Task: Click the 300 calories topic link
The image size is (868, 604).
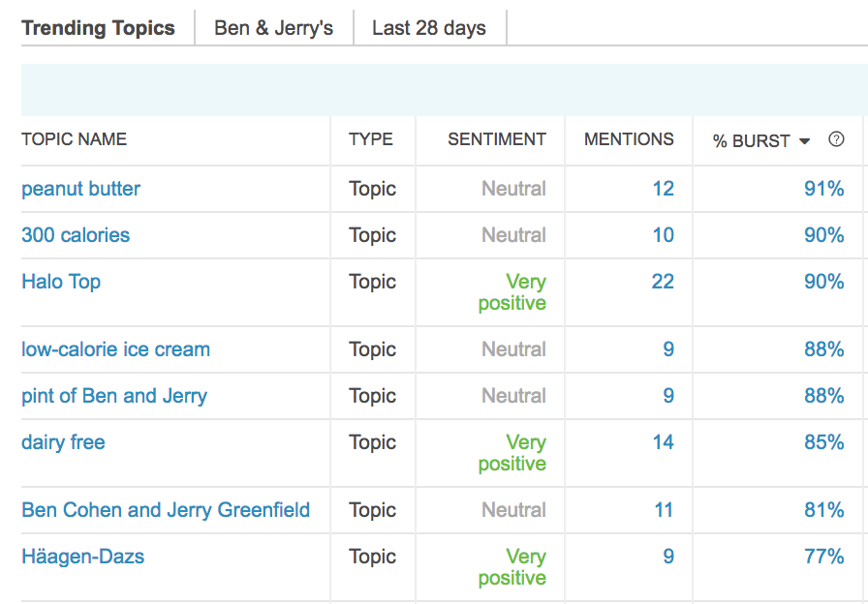Action: tap(76, 235)
